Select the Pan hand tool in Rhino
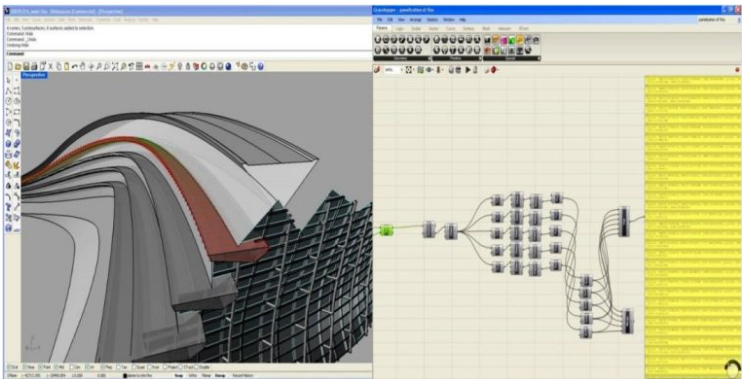 [83, 66]
